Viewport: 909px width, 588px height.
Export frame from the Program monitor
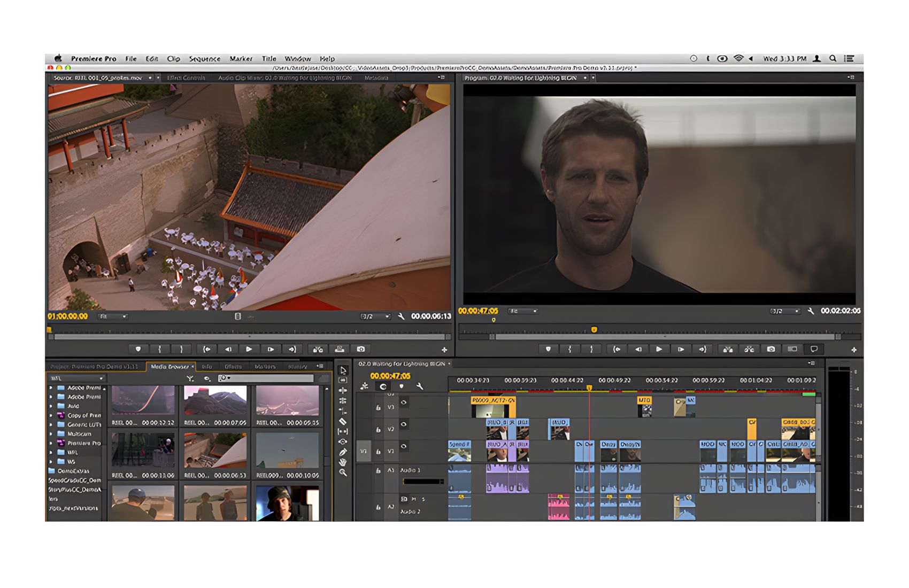771,349
